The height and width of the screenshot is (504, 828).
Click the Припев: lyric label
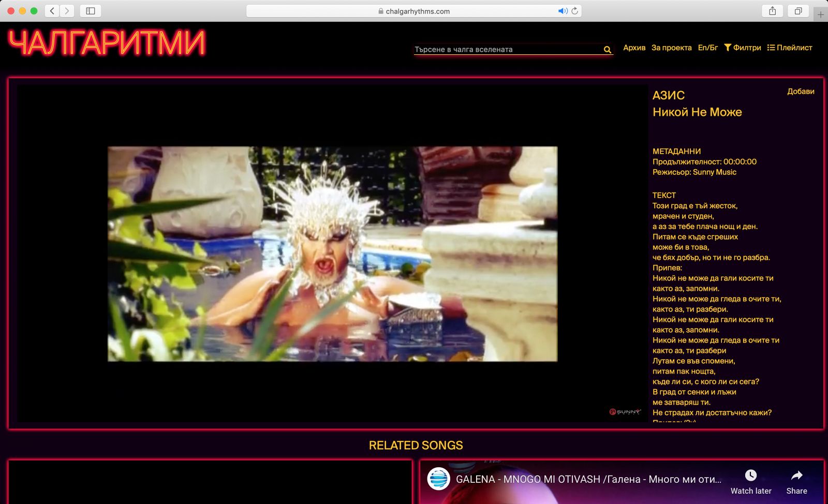pos(667,268)
